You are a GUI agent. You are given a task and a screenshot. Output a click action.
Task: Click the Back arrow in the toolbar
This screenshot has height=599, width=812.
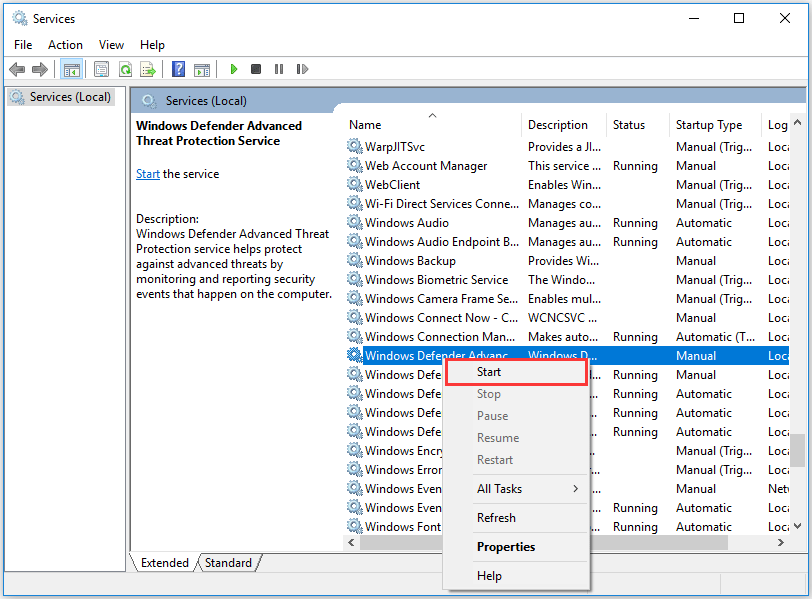(17, 69)
